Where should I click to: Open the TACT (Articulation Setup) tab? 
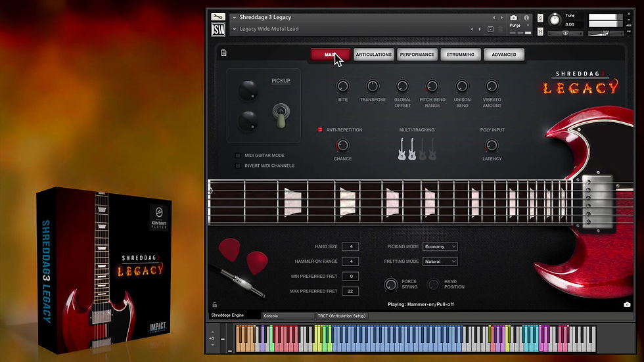[x=342, y=316]
